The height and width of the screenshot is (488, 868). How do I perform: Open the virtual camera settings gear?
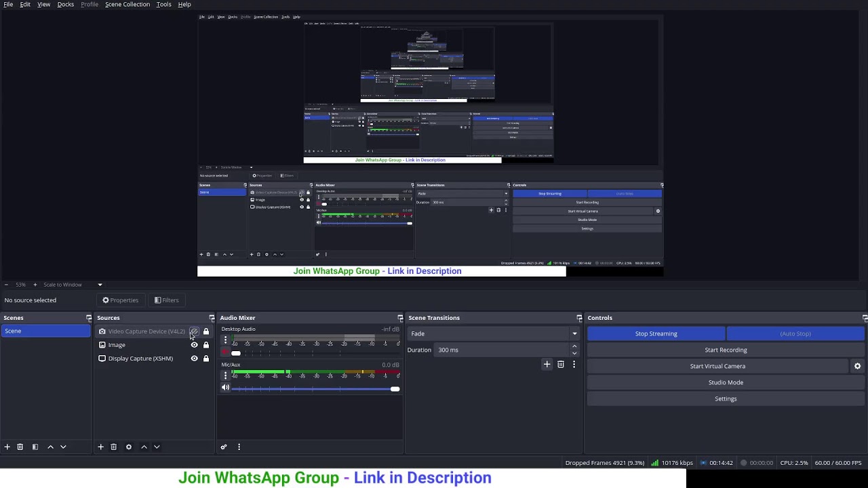[x=857, y=366]
